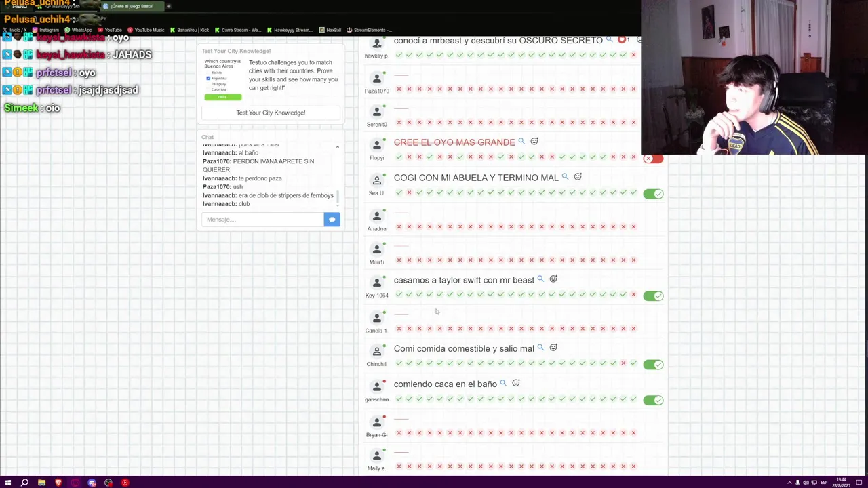Screen dimensions: 868x488
Task: Open new browser tab with plus
Action: pos(169,6)
